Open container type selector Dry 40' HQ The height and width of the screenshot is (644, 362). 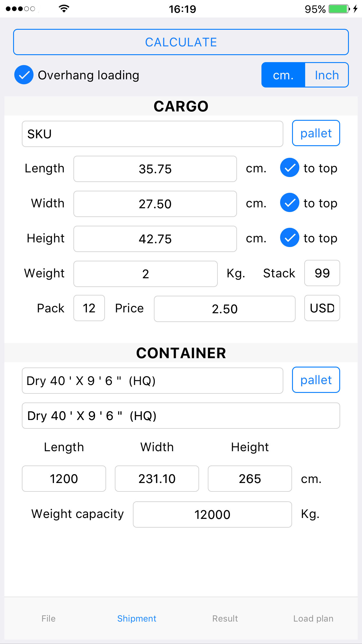pos(152,381)
